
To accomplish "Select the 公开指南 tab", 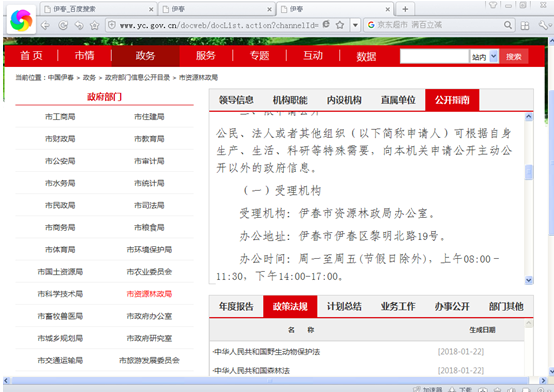I will 452,100.
